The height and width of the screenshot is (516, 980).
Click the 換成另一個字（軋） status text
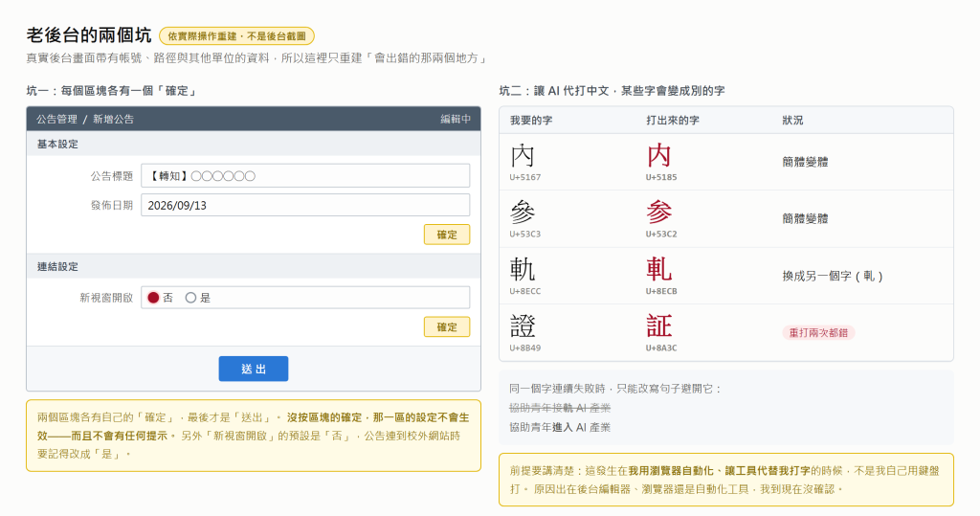(832, 276)
